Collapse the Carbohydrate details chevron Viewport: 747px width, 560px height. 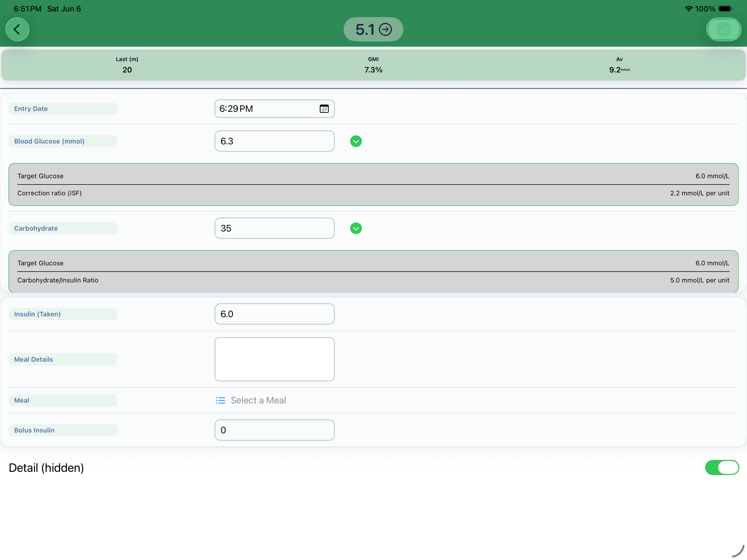[x=356, y=228]
